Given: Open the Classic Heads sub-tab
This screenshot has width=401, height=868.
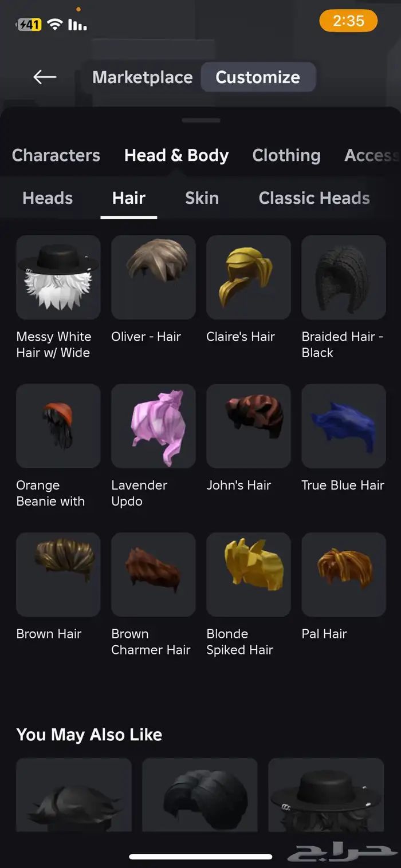Looking at the screenshot, I should pos(314,198).
